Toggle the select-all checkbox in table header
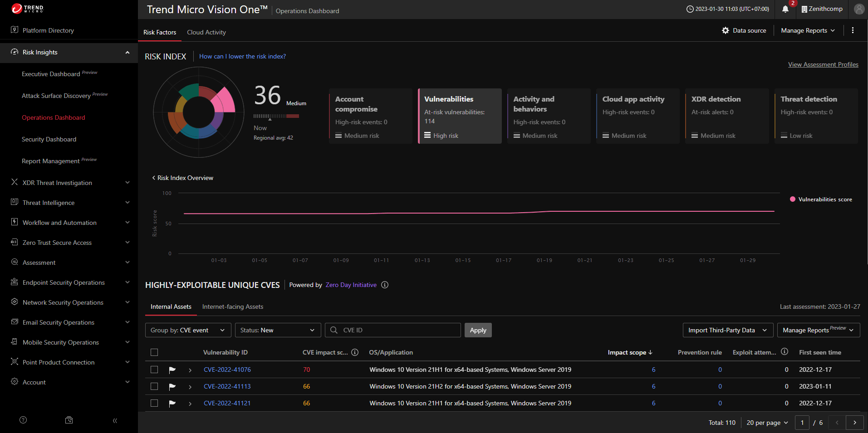The width and height of the screenshot is (868, 433). [154, 352]
